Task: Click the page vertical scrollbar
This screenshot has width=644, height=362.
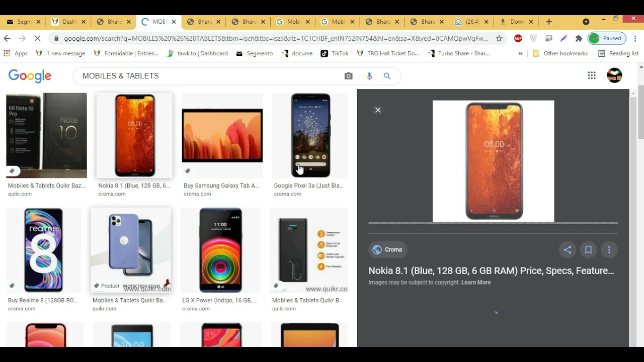Action: tap(641, 112)
